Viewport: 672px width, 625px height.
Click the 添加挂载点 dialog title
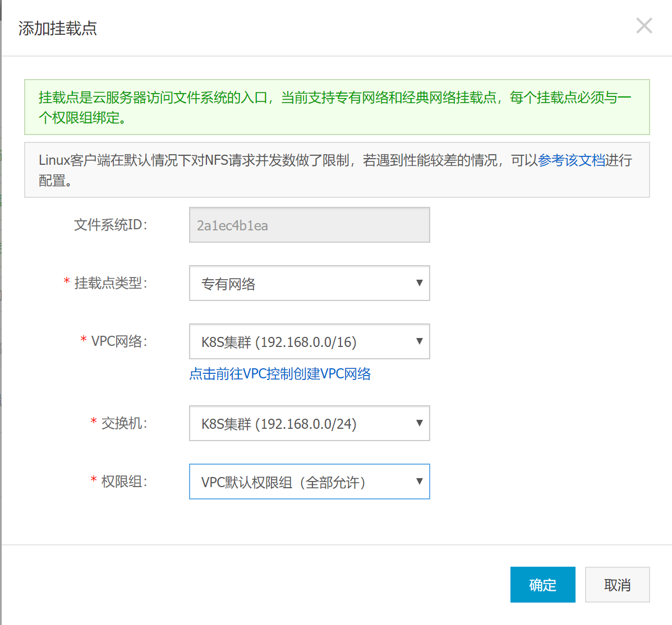coord(58,29)
